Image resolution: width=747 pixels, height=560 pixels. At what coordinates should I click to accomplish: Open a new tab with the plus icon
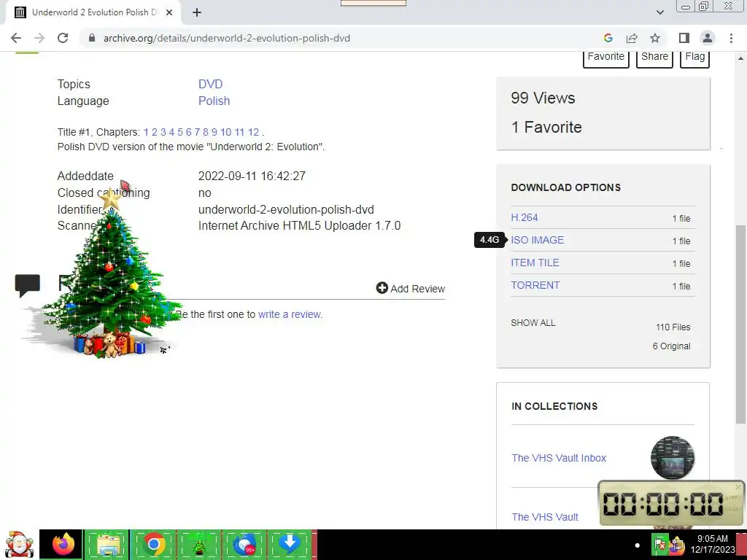click(197, 12)
